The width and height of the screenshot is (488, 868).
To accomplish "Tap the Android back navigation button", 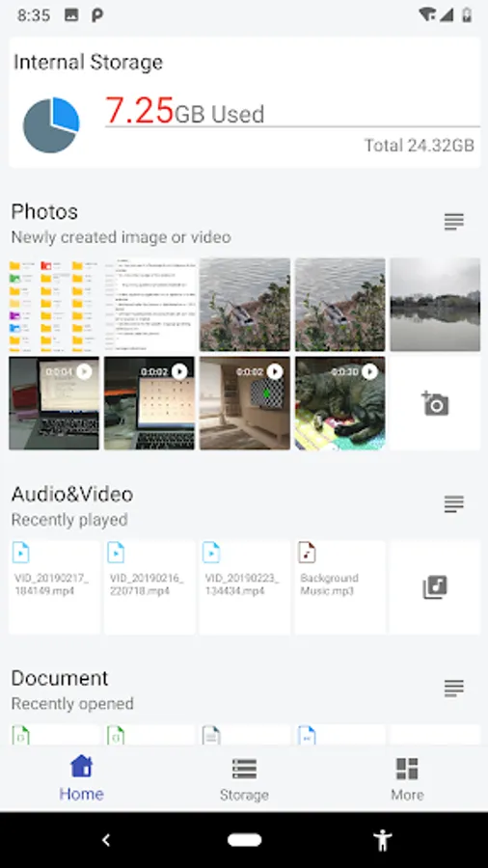I will [106, 840].
